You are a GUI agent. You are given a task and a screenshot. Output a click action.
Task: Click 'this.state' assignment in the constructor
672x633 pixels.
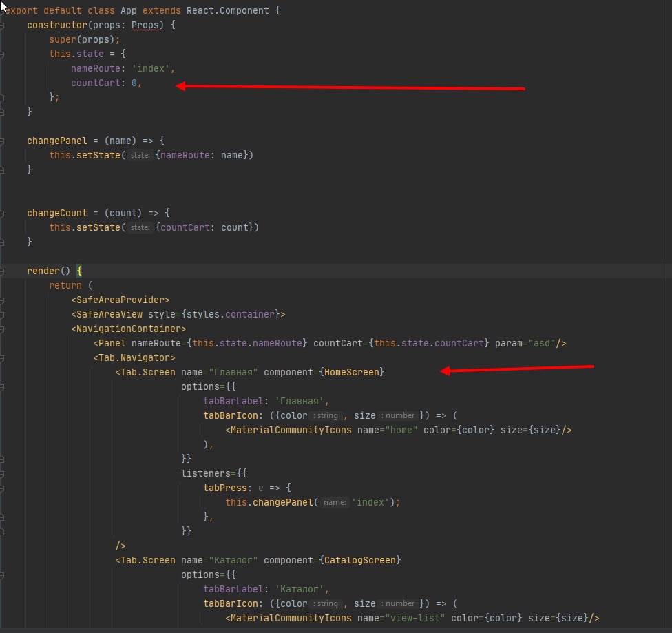[x=76, y=54]
